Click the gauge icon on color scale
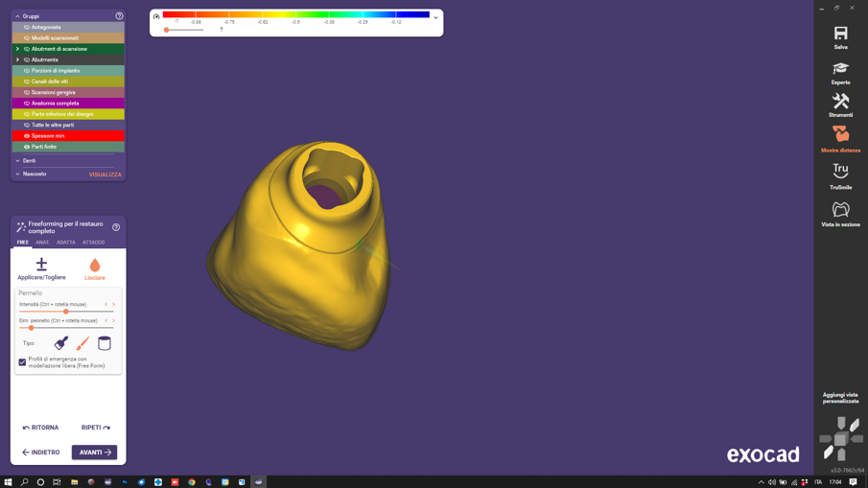This screenshot has width=868, height=488. click(156, 16)
